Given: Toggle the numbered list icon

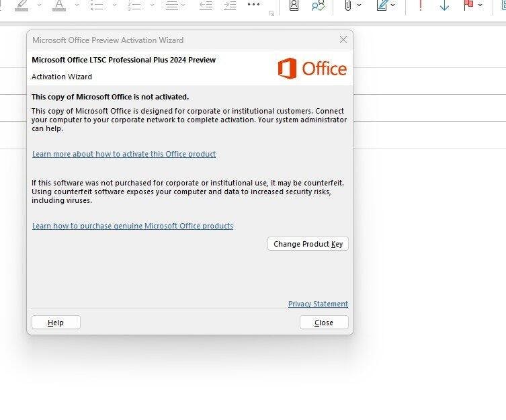Looking at the screenshot, I should [x=135, y=5].
